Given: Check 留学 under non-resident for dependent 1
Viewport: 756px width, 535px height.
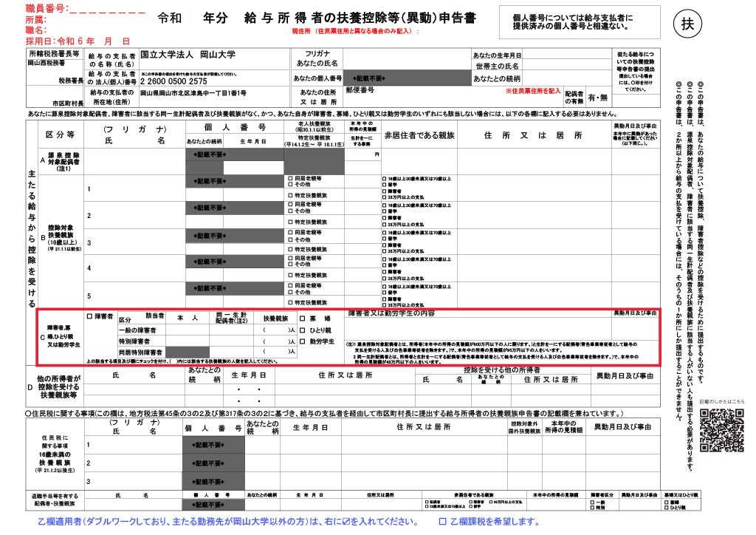Looking at the screenshot, I should click(x=384, y=185).
